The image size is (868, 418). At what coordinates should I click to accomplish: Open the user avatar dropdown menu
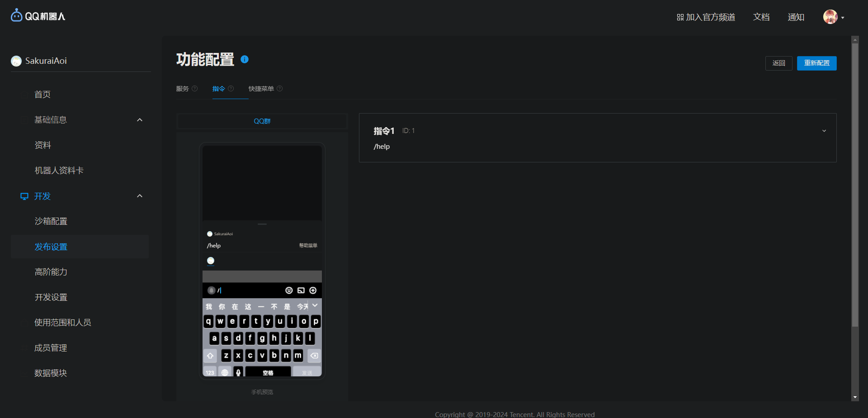point(834,17)
